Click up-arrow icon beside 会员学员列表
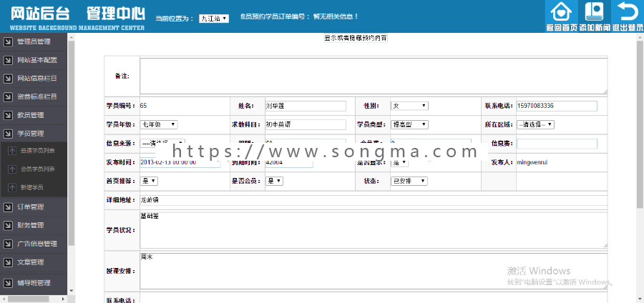The height and width of the screenshot is (303, 644). point(12,169)
